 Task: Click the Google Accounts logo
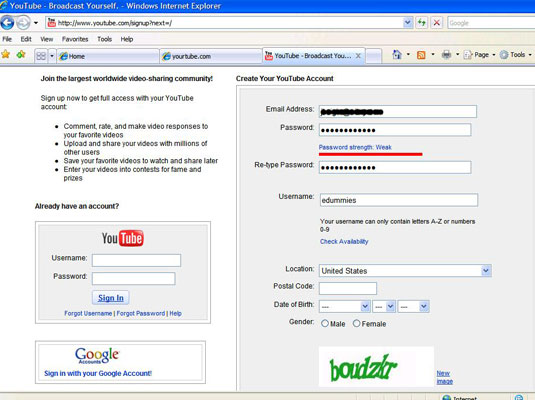[x=97, y=356]
